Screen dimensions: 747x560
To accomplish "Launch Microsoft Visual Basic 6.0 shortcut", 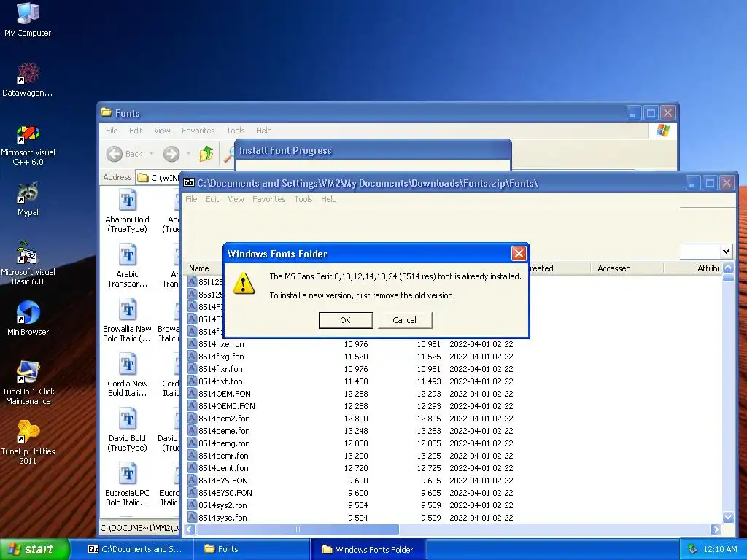I will (28, 264).
